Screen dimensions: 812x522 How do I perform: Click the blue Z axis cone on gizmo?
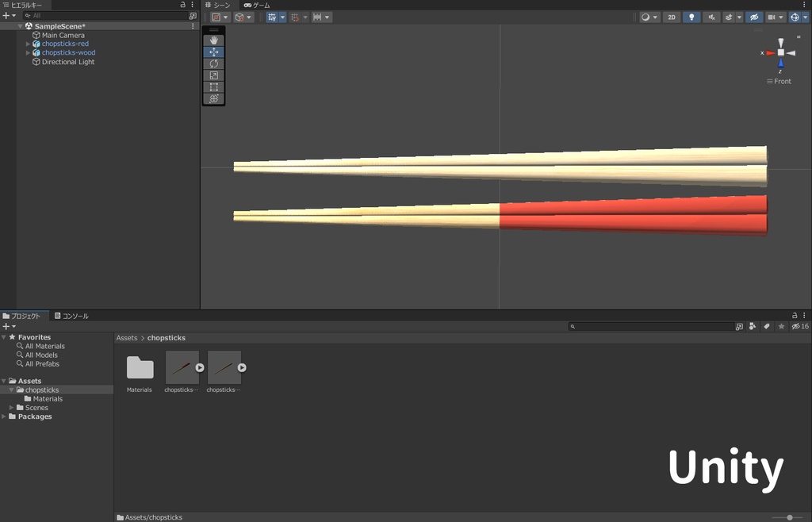click(x=780, y=63)
